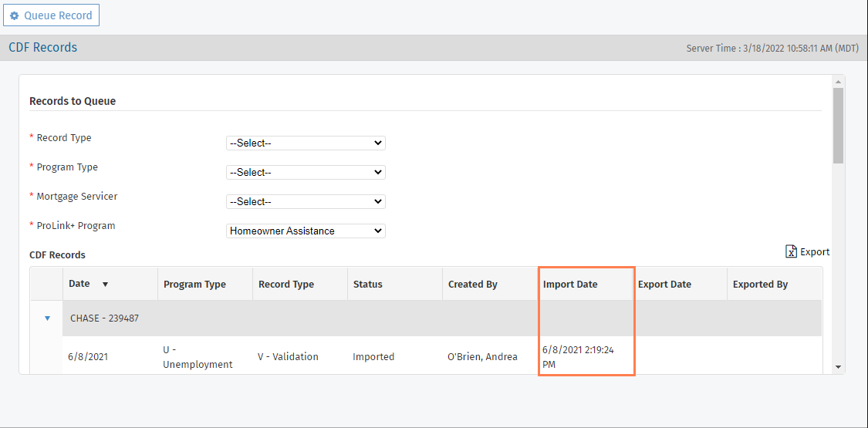The height and width of the screenshot is (428, 868).
Task: Click the Export Date column header
Action: (664, 285)
